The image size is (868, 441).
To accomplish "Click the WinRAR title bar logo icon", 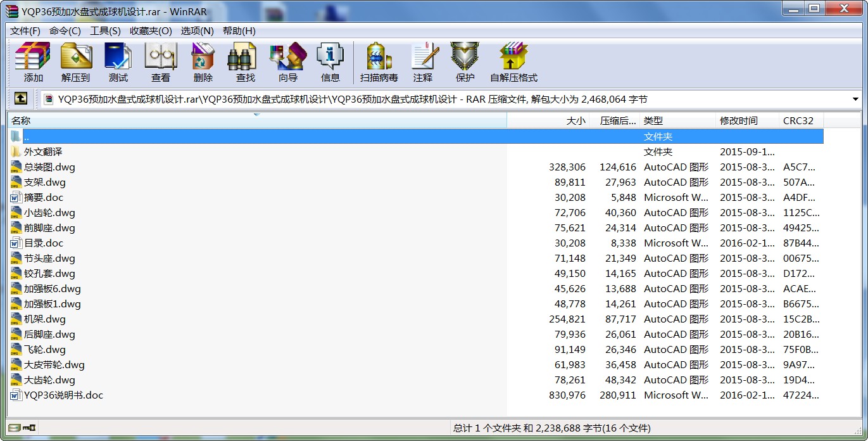I will (11, 11).
